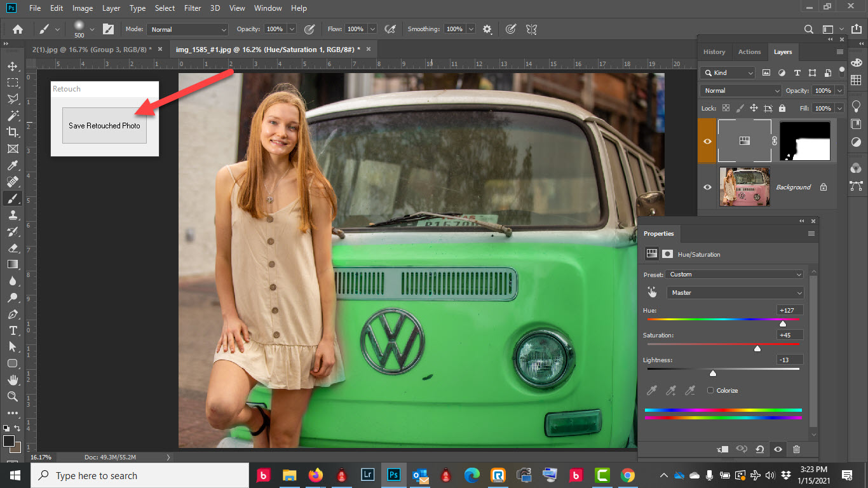Image resolution: width=868 pixels, height=488 pixels.
Task: Select the Move tool
Action: coord(12,66)
